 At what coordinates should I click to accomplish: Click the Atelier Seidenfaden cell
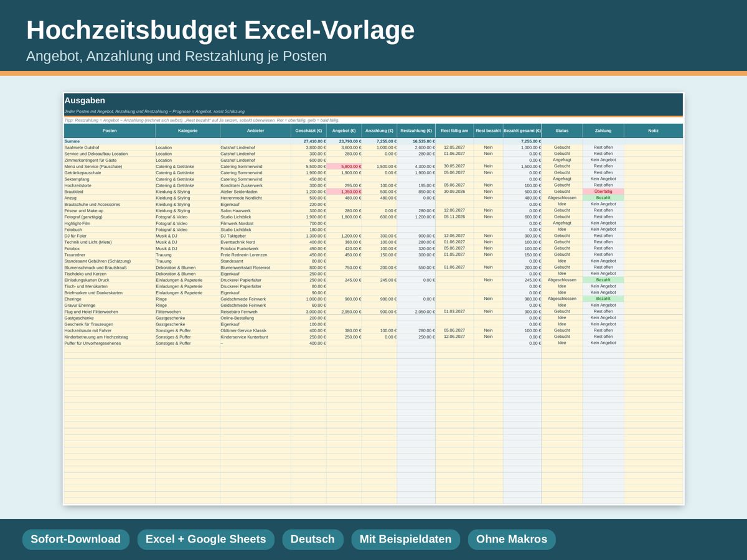click(255, 192)
